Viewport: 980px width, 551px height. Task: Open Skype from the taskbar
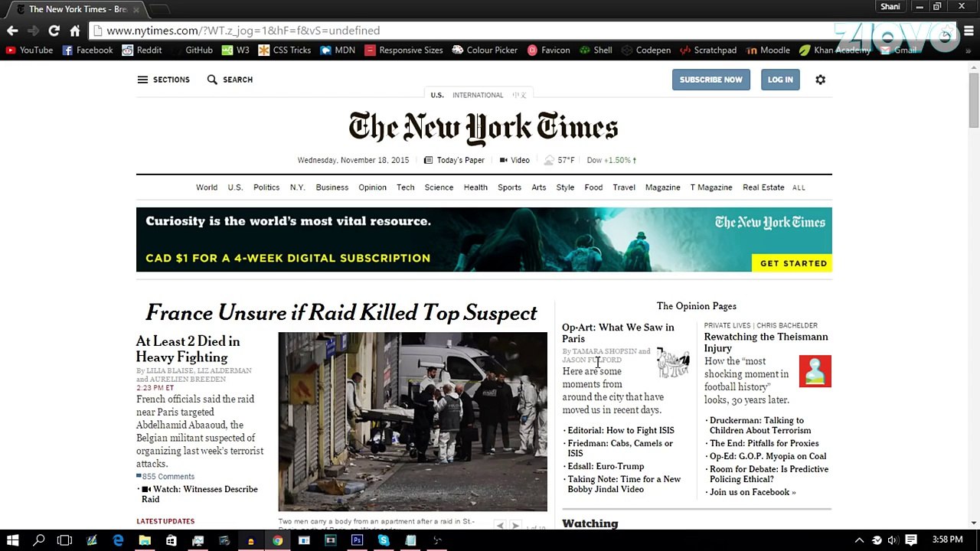[x=384, y=540]
